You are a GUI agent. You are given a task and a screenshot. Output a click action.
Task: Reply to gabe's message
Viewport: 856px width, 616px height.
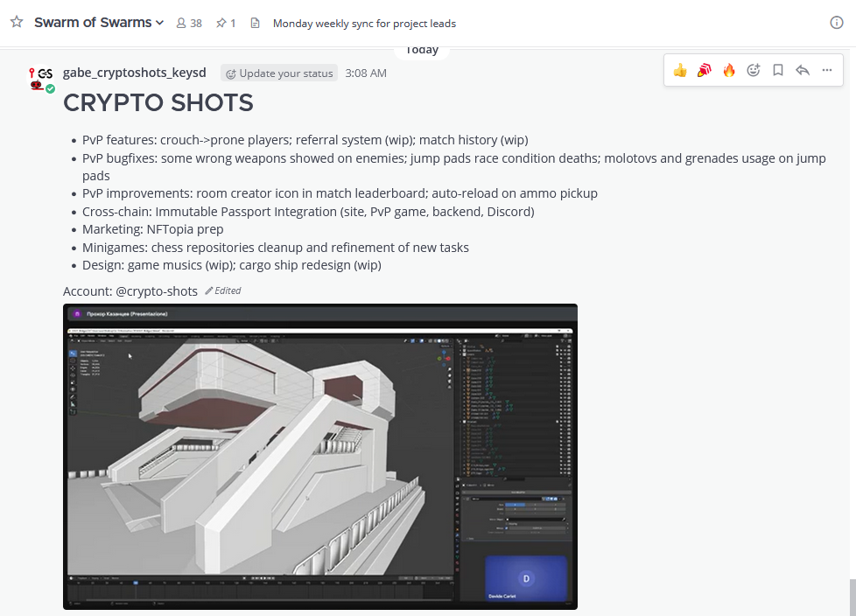pyautogui.click(x=803, y=70)
